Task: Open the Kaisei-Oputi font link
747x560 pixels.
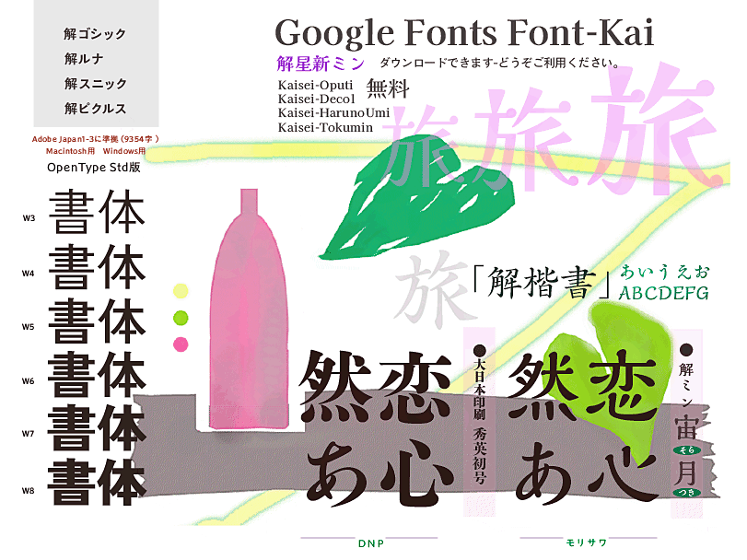Action: point(315,85)
